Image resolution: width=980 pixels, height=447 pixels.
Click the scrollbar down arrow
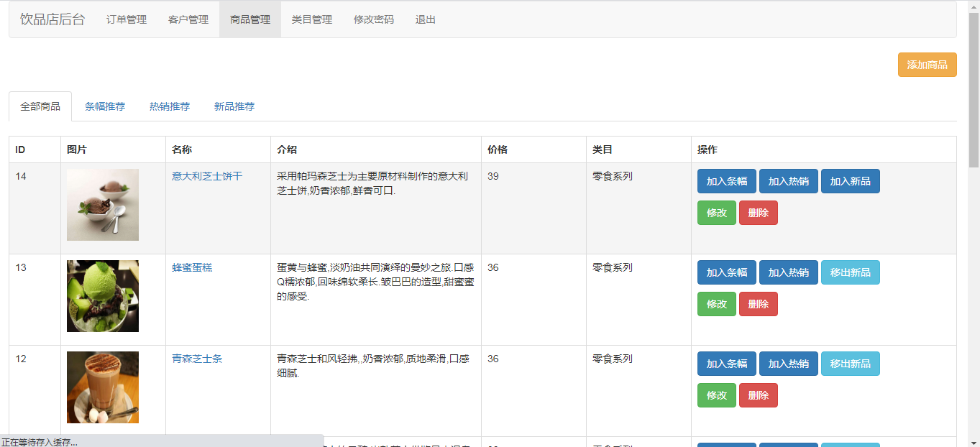click(x=974, y=441)
